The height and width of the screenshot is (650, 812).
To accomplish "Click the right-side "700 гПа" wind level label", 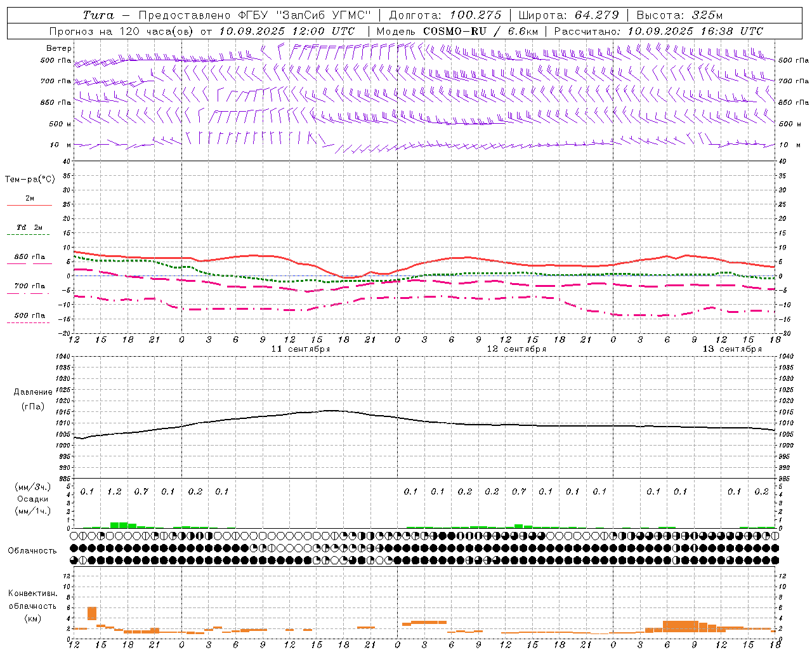I will click(x=794, y=81).
